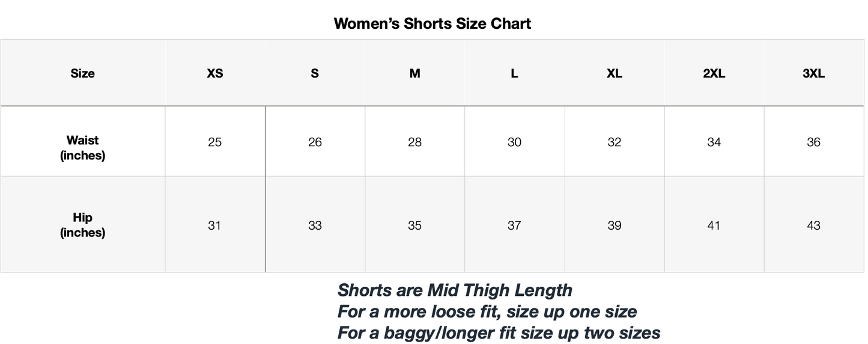Click the Waist (inches) row label

point(82,148)
